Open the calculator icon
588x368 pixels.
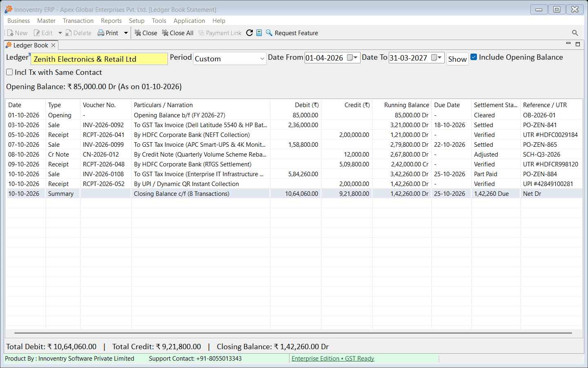pyautogui.click(x=259, y=33)
